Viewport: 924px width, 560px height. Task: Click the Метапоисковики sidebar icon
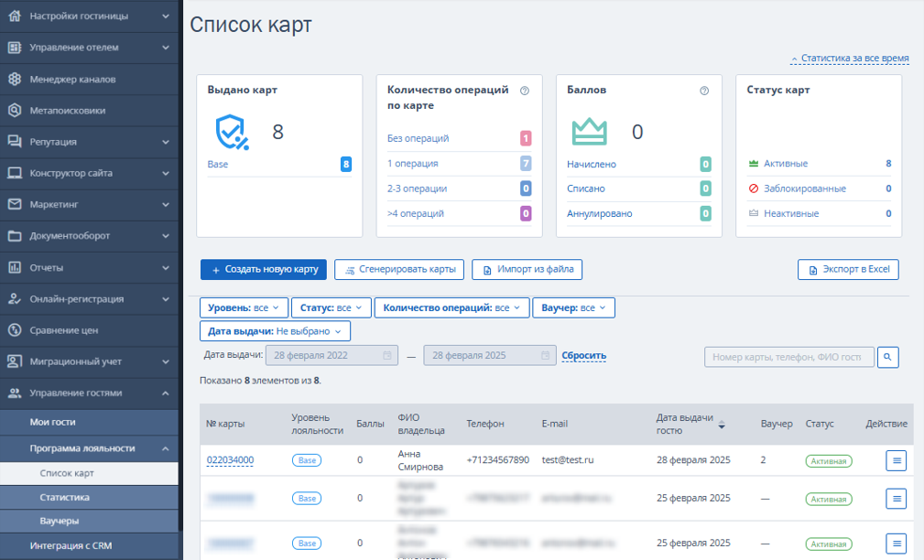coord(15,110)
